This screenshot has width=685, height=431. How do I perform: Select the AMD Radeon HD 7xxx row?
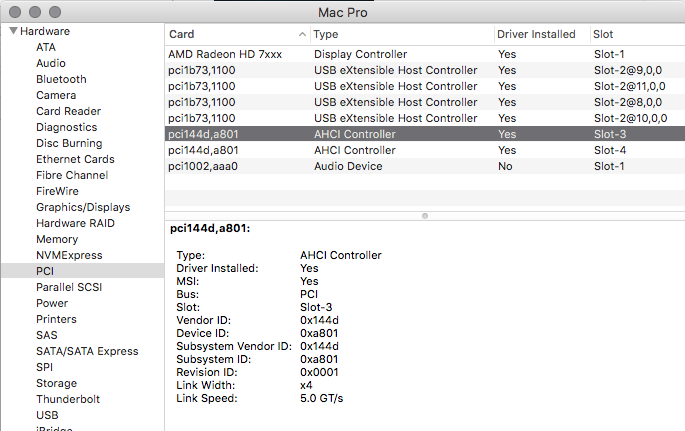[x=425, y=54]
